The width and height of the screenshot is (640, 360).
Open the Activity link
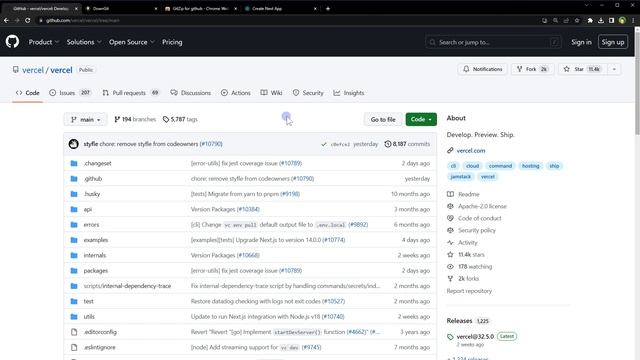(x=467, y=242)
